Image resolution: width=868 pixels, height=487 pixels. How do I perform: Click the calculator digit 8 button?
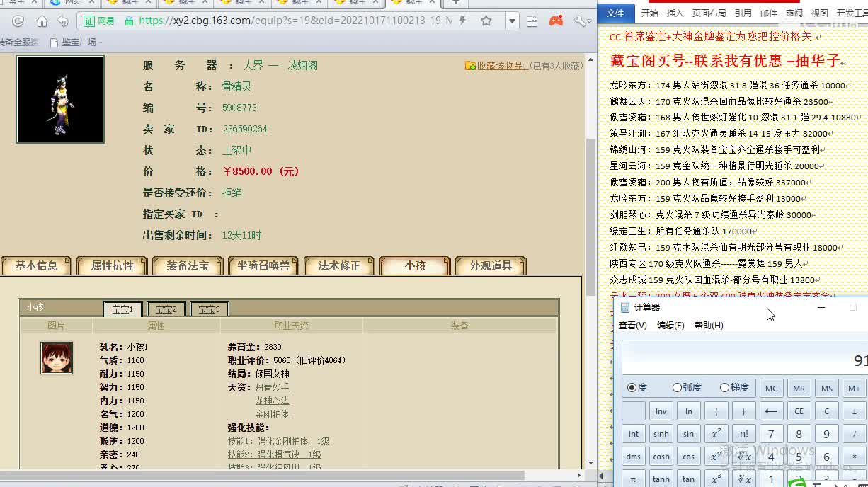pos(799,434)
